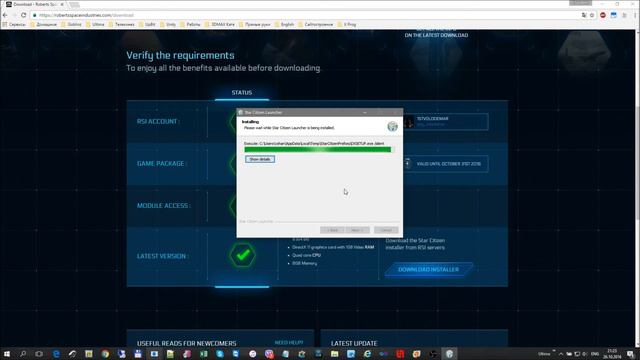Screen dimensions: 640x360
Task: Open the Windows Start menu
Action: 7,354
